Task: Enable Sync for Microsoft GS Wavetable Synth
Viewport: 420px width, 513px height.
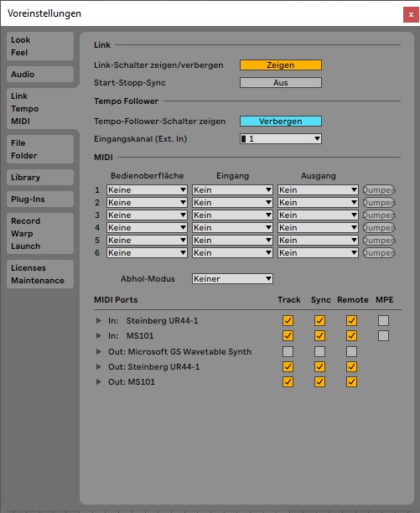Action: (319, 352)
